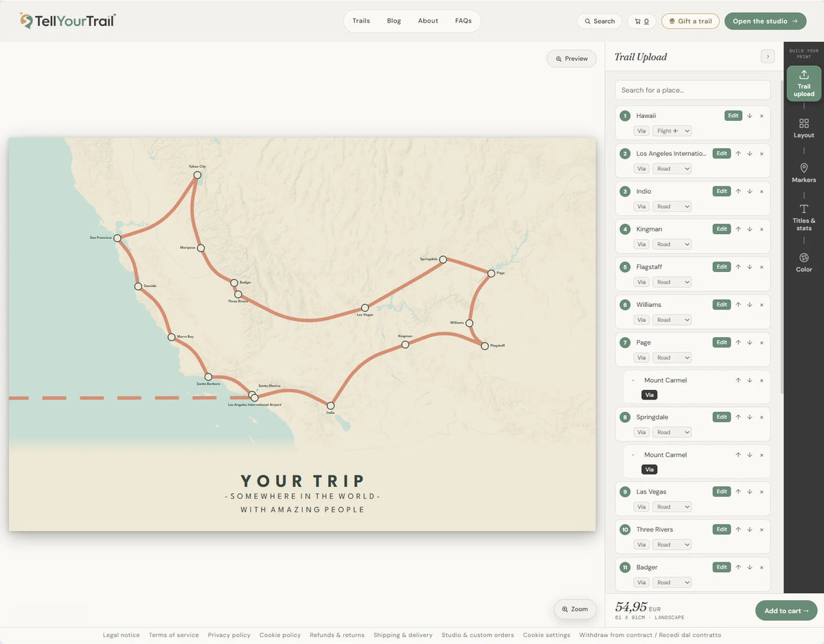Image resolution: width=824 pixels, height=644 pixels.
Task: Toggle Via on the Springdale stop
Action: pos(641,432)
